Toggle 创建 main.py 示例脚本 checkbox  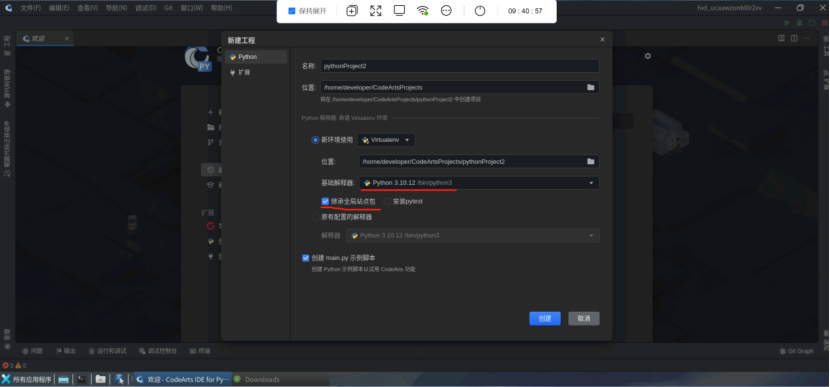(305, 258)
